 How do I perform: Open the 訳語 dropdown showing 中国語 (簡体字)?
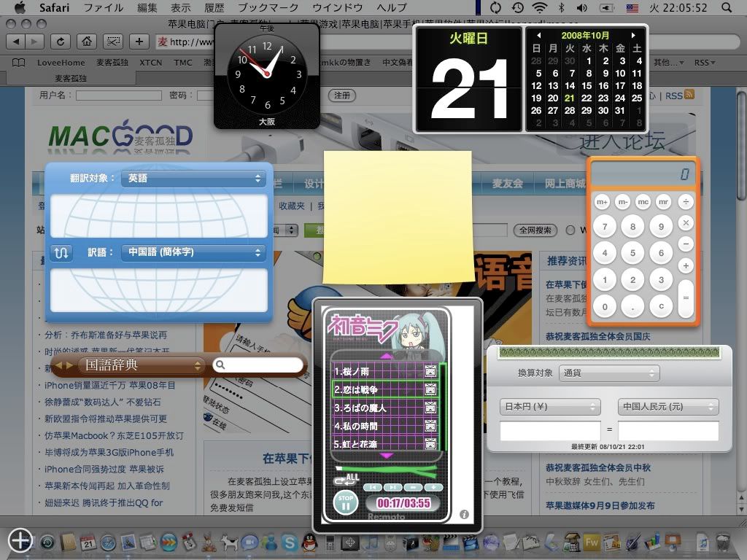point(193,252)
